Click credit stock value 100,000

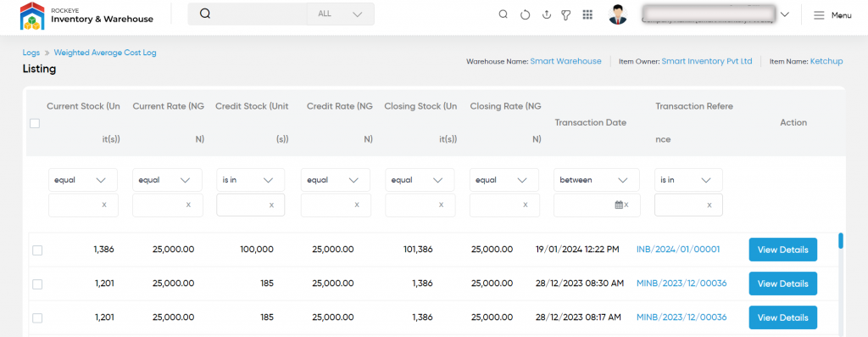pos(256,250)
